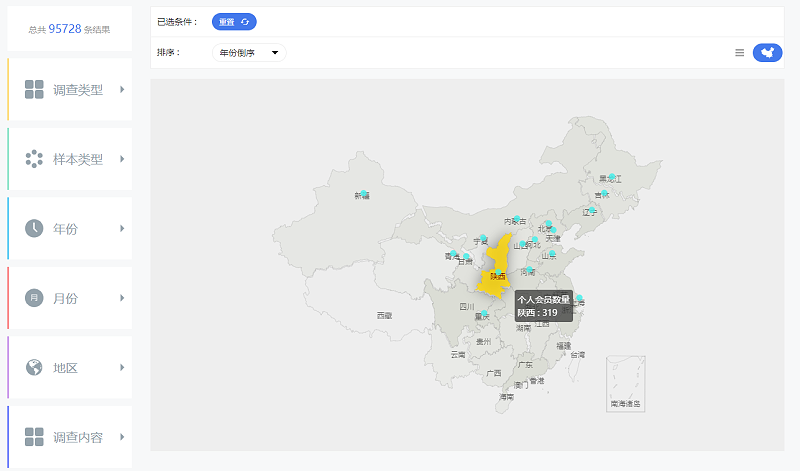Viewport: 800px width, 471px height.
Task: Click the 调查内容 grid icon
Action: [34, 437]
